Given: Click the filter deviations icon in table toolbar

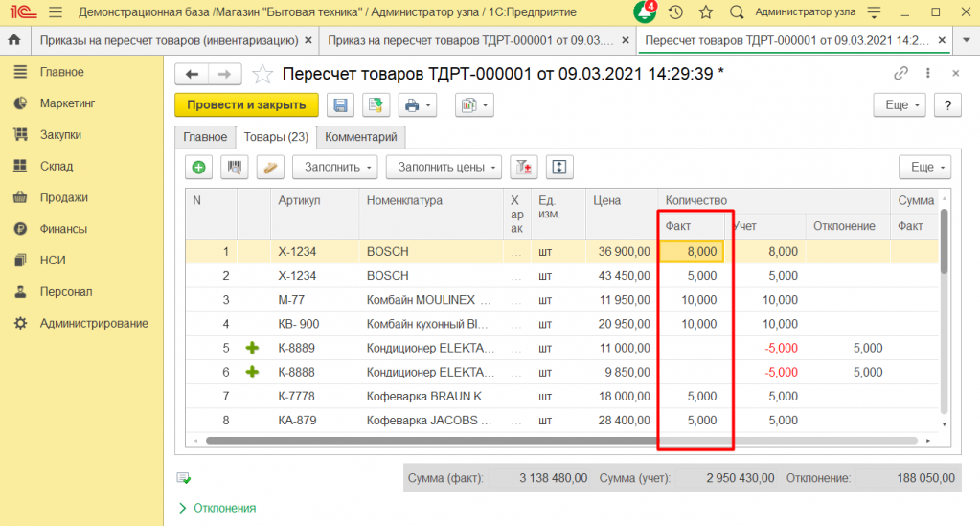Looking at the screenshot, I should [524, 167].
